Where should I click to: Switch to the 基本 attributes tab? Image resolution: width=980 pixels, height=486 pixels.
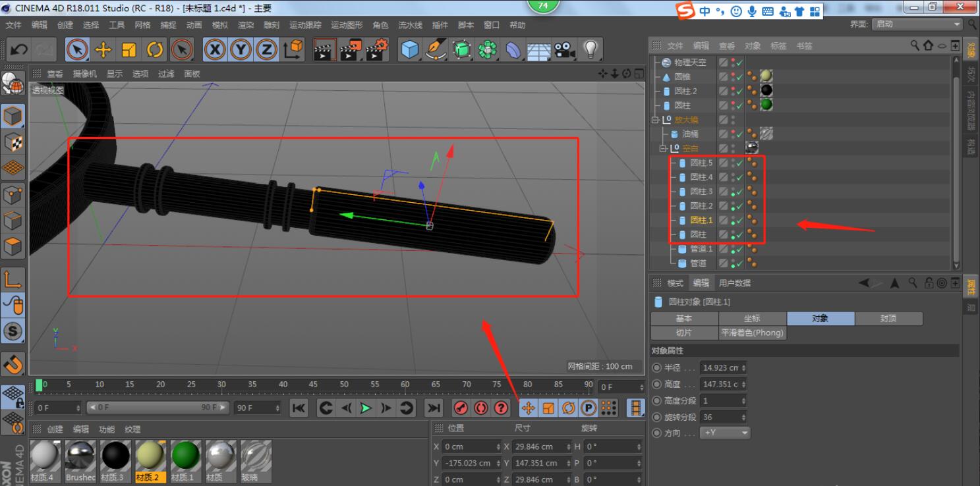tap(684, 319)
